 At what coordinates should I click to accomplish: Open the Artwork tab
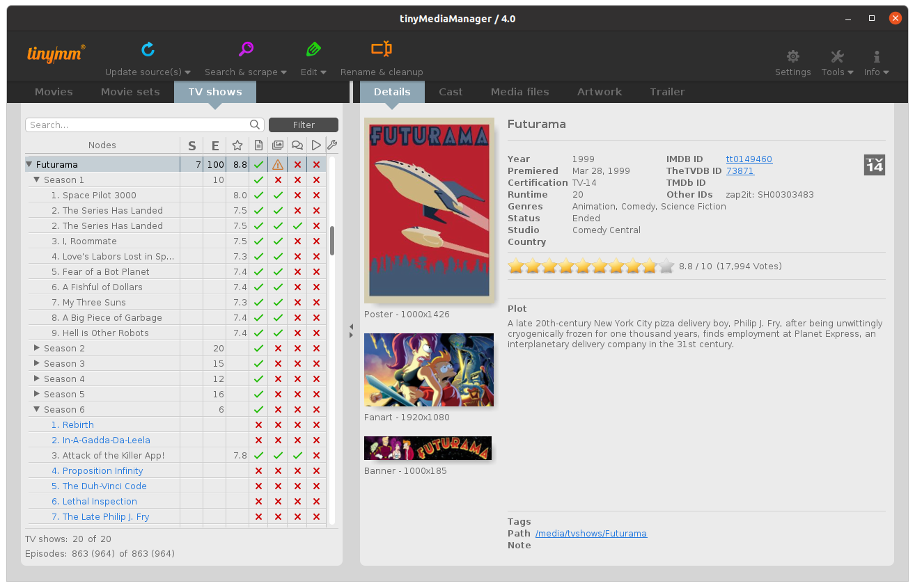[599, 92]
